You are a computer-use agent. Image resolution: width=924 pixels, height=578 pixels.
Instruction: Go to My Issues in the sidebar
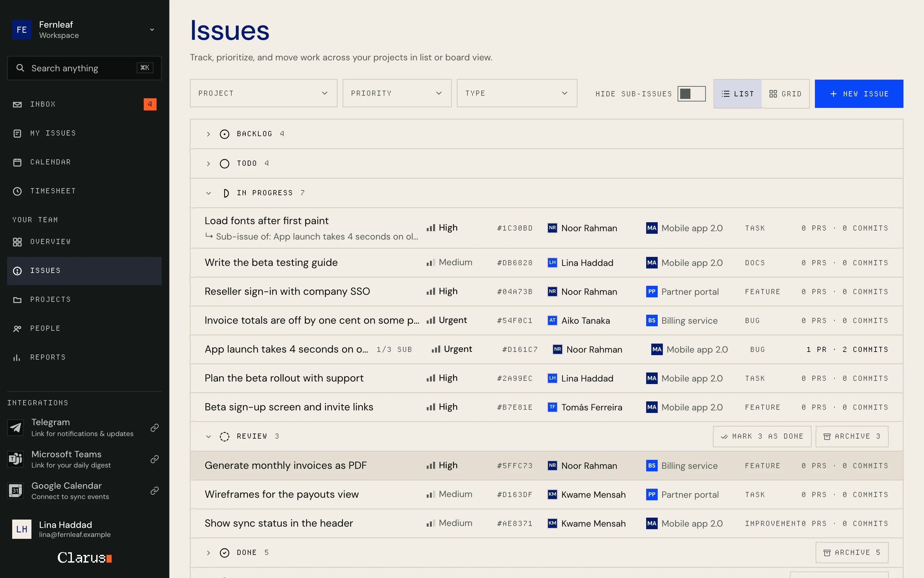84,133
